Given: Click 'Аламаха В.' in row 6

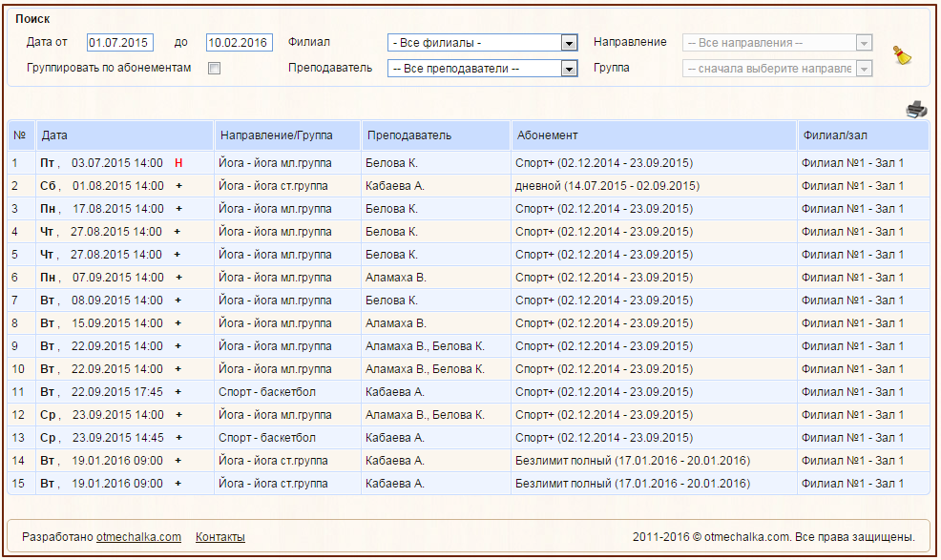Looking at the screenshot, I should (x=396, y=278).
